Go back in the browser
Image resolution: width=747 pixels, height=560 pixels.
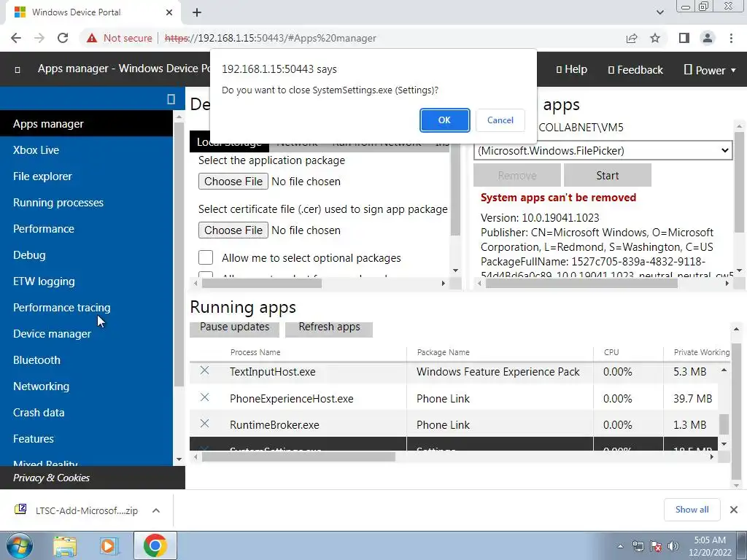(16, 38)
